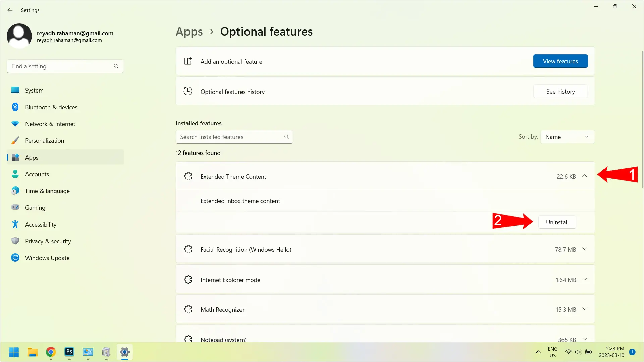Expand the Extended Theme Content feature

coord(584,176)
